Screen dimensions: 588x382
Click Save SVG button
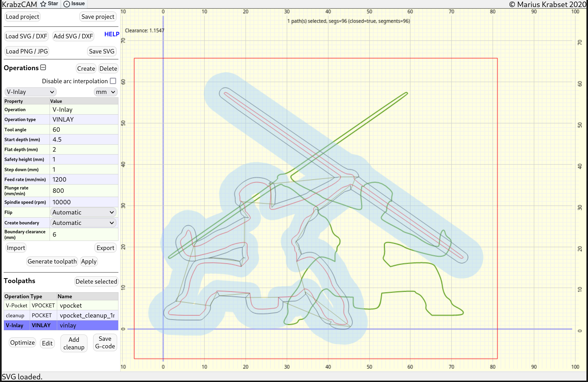coord(102,51)
